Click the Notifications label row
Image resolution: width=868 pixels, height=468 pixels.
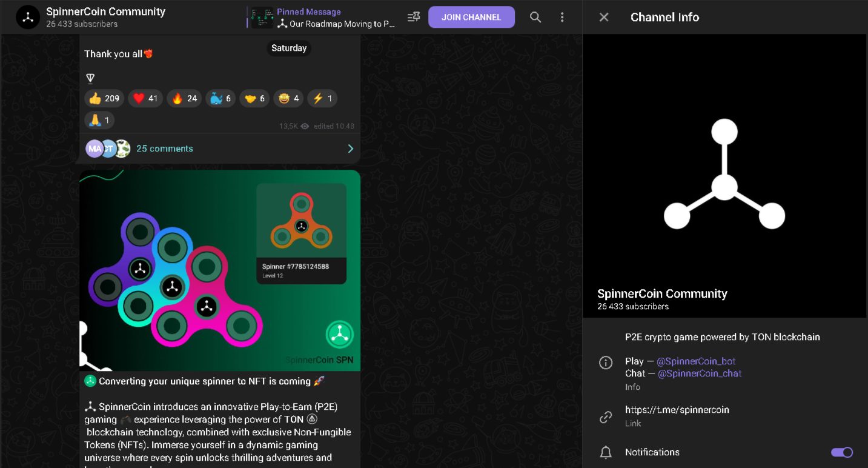[725, 452]
